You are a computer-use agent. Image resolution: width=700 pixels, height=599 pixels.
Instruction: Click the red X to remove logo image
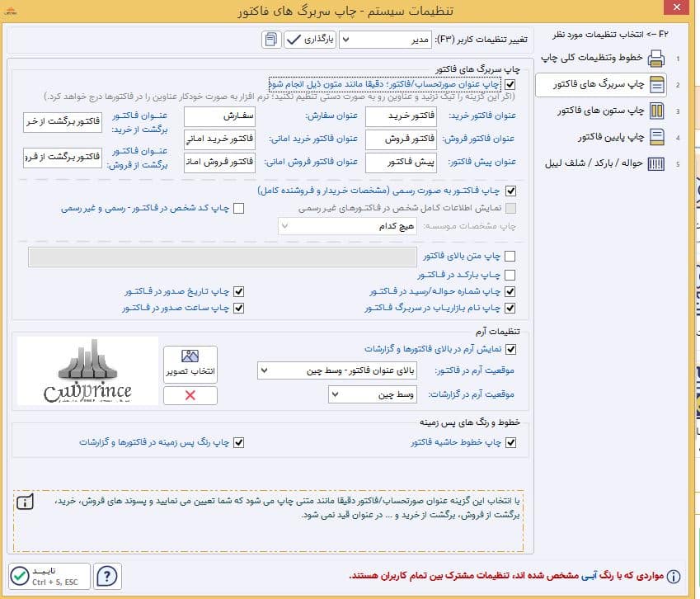(190, 395)
